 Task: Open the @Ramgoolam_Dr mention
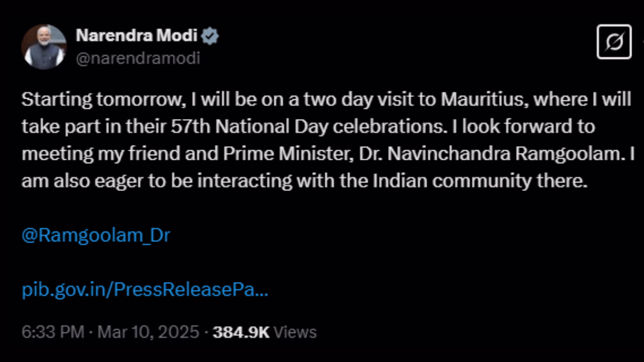click(x=96, y=235)
